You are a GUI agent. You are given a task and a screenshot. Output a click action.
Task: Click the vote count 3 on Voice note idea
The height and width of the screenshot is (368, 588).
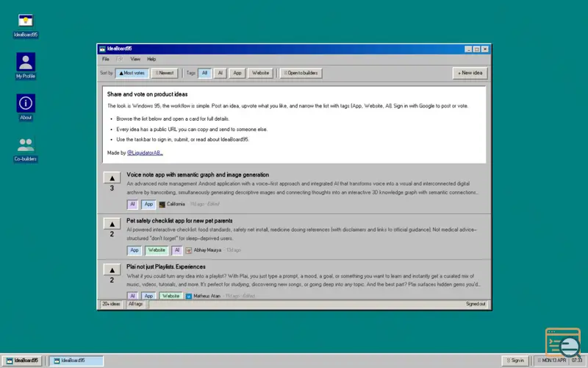click(x=112, y=188)
